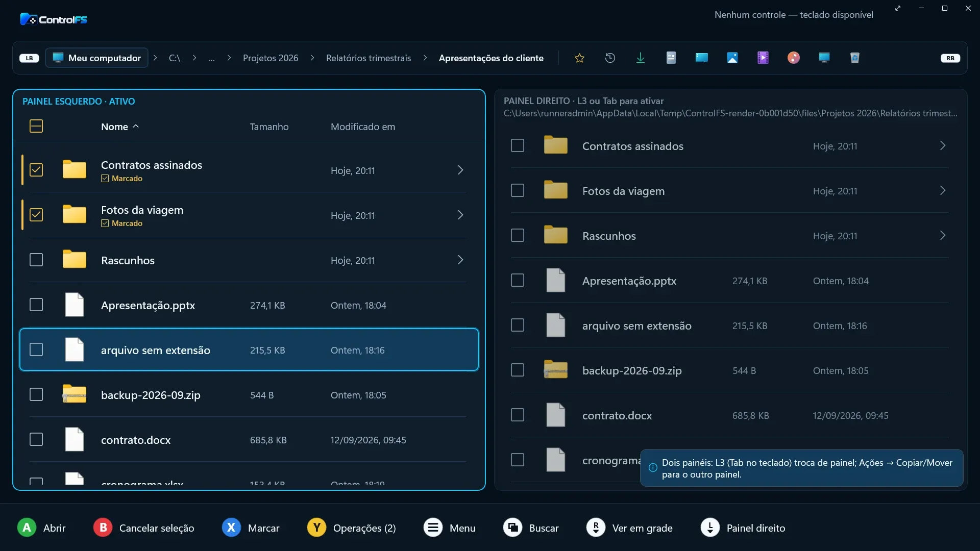Viewport: 980px width, 551px height.
Task: Click the Cancelar seleção button
Action: tap(143, 528)
